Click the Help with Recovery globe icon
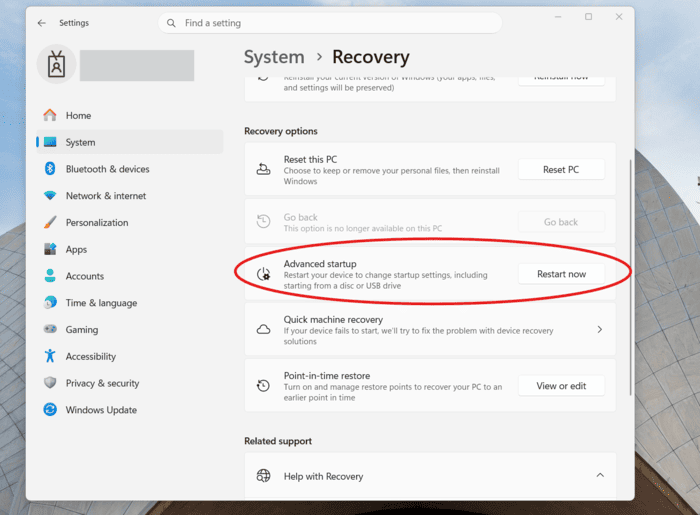700x515 pixels. click(263, 476)
